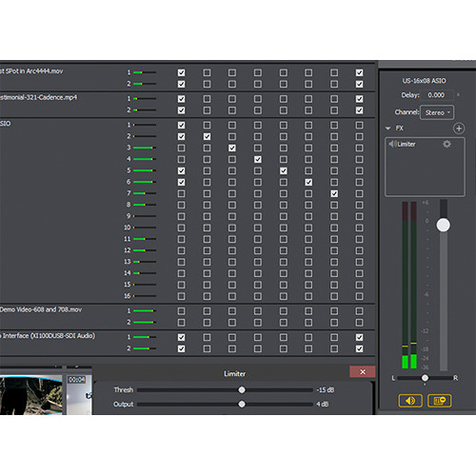Screen dimensions: 476x476
Task: Select the 'stimonial-321-Cadence.mp4' source name
Action: pyautogui.click(x=38, y=97)
